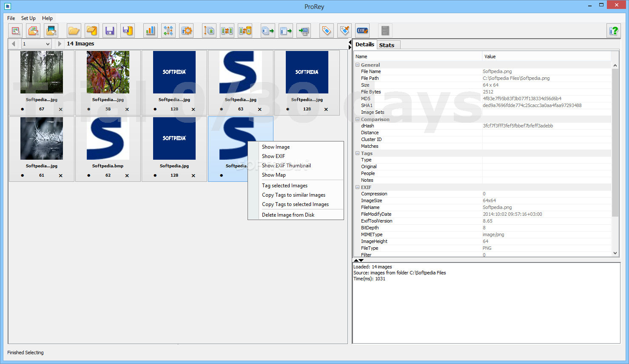Image resolution: width=629 pixels, height=364 pixels.
Task: Click the compare images with database icon
Action: pyautogui.click(x=245, y=31)
